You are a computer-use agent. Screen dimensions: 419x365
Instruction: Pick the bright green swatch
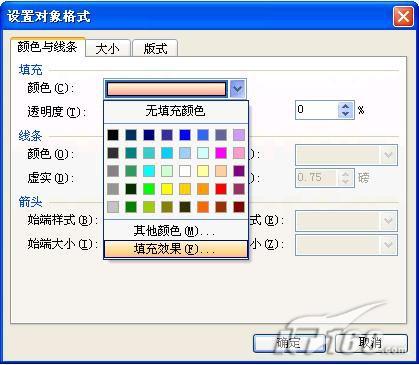(x=149, y=189)
